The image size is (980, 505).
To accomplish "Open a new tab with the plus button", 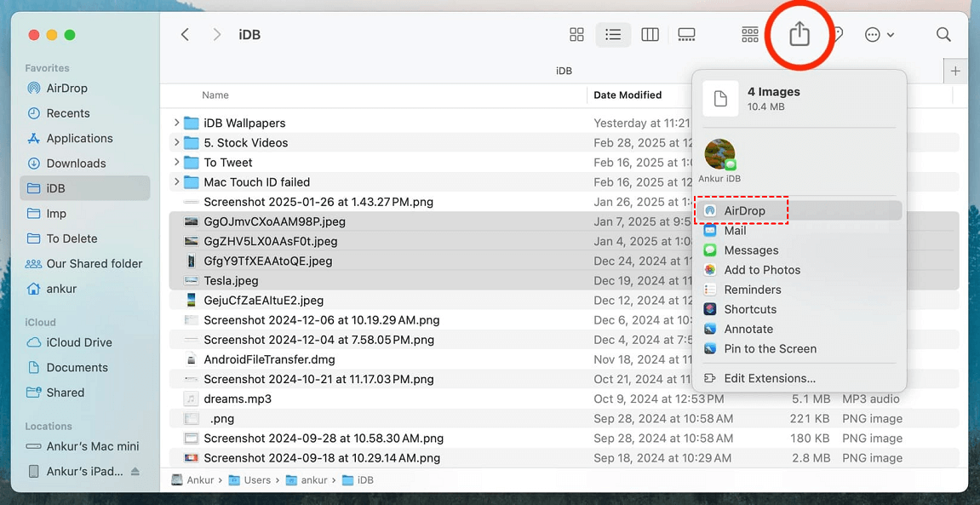I will pyautogui.click(x=954, y=71).
